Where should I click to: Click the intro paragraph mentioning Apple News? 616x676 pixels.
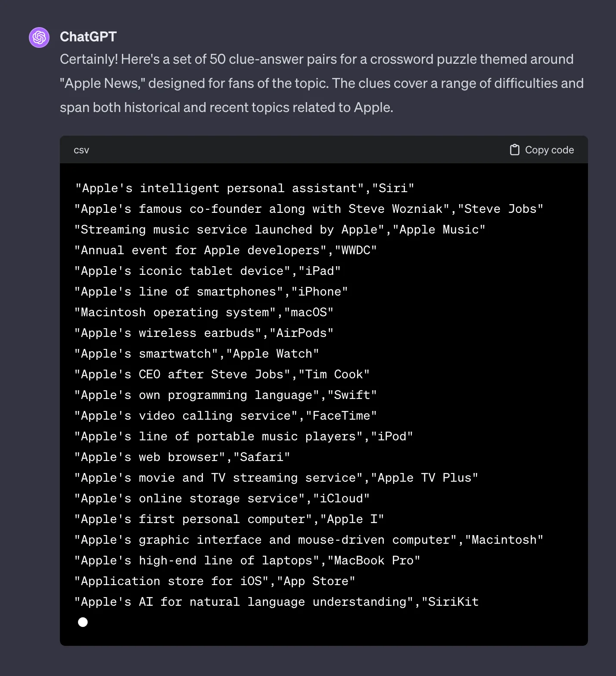[321, 83]
